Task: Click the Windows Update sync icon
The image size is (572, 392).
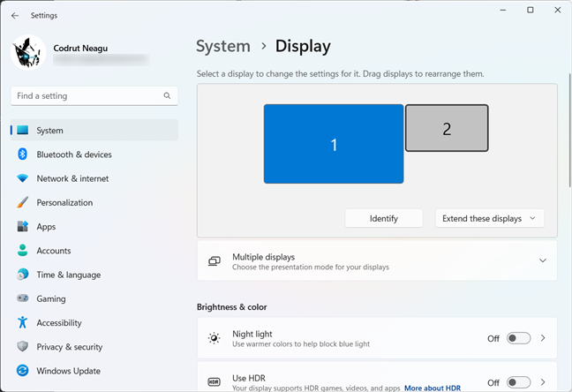Action: tap(23, 371)
